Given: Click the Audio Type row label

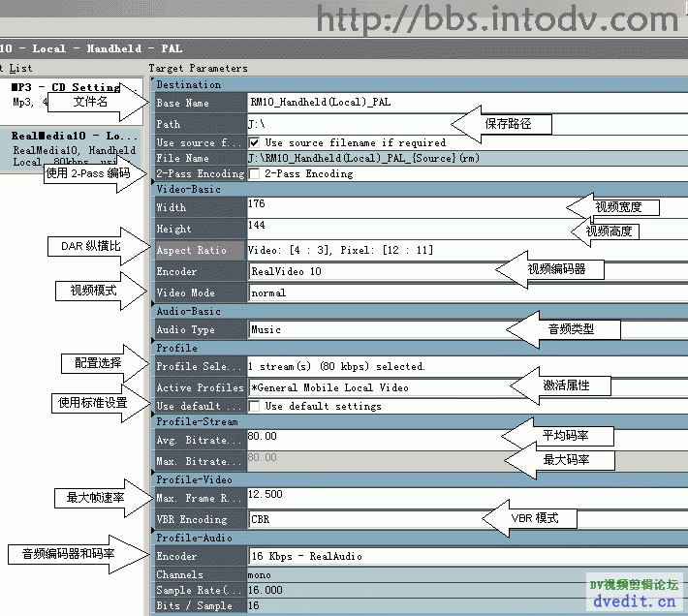Looking at the screenshot, I should click(x=186, y=330).
